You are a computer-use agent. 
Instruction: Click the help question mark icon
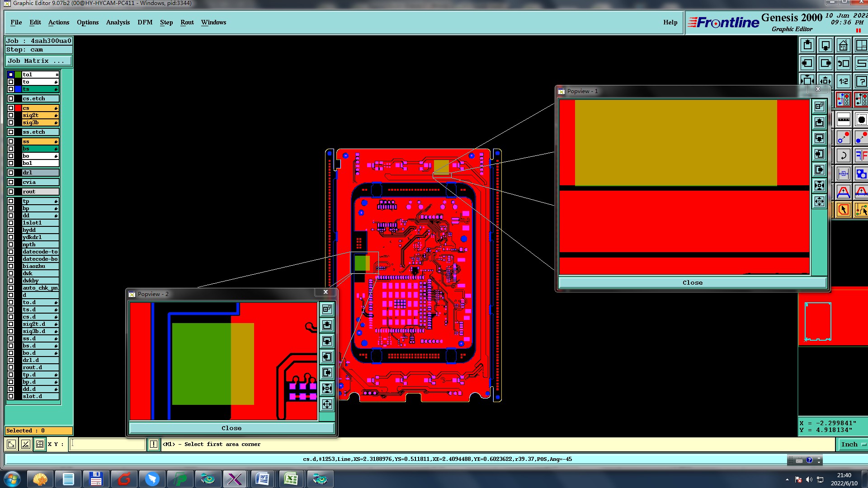click(862, 81)
